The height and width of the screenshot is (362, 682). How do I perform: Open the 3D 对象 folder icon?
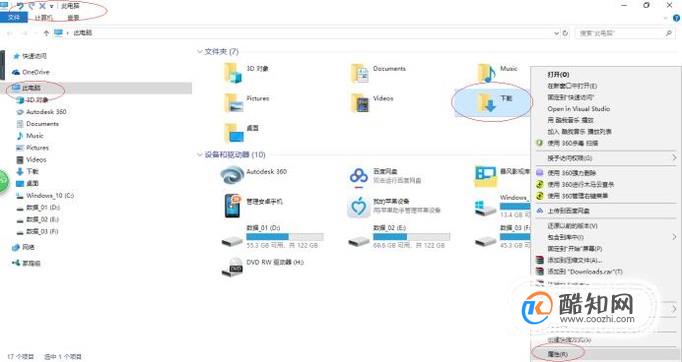[x=233, y=73]
